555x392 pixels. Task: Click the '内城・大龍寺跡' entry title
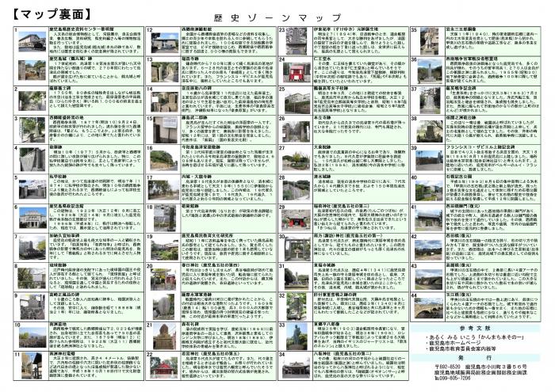[x=197, y=177]
